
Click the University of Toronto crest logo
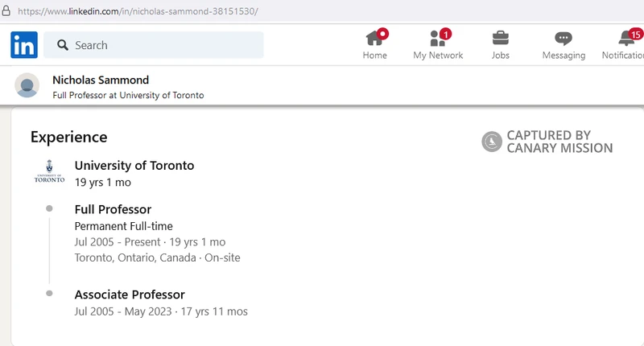(x=47, y=171)
